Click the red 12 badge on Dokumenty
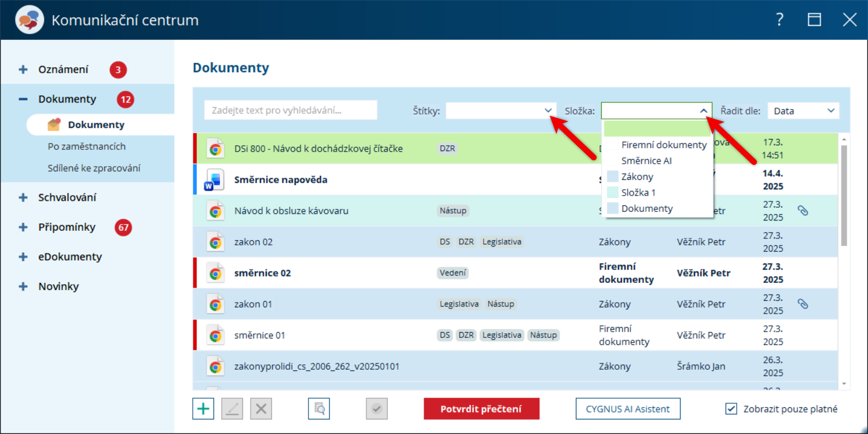 pos(125,100)
